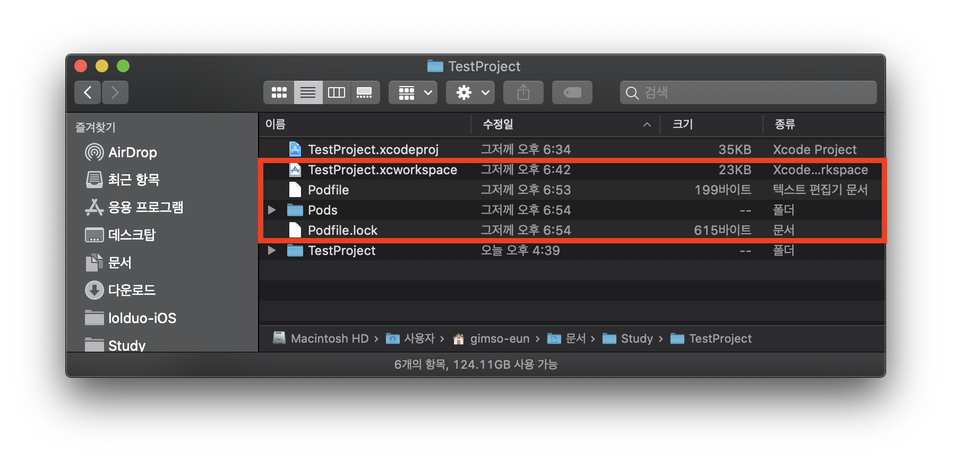Click the Podfile.lock file name
980x458 pixels.
(342, 231)
